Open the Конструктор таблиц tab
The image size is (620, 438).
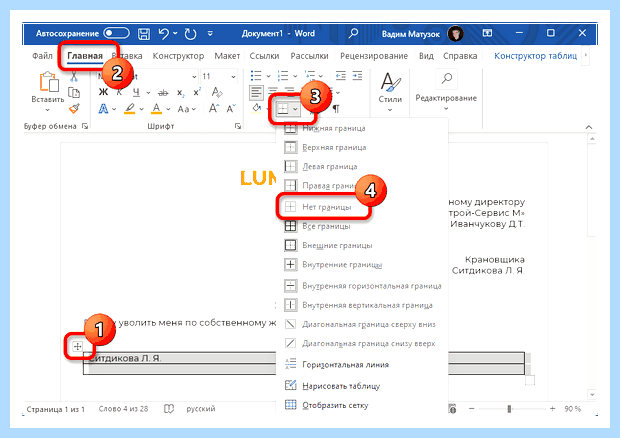click(535, 56)
